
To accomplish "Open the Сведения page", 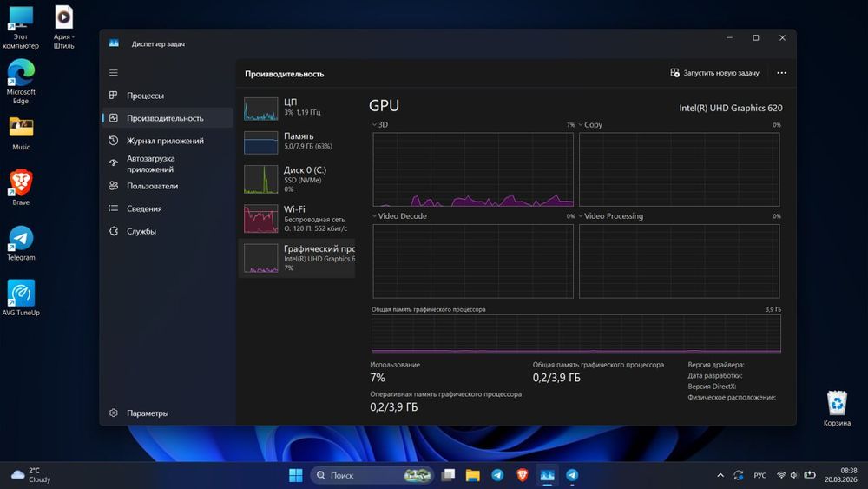I will coord(168,208).
